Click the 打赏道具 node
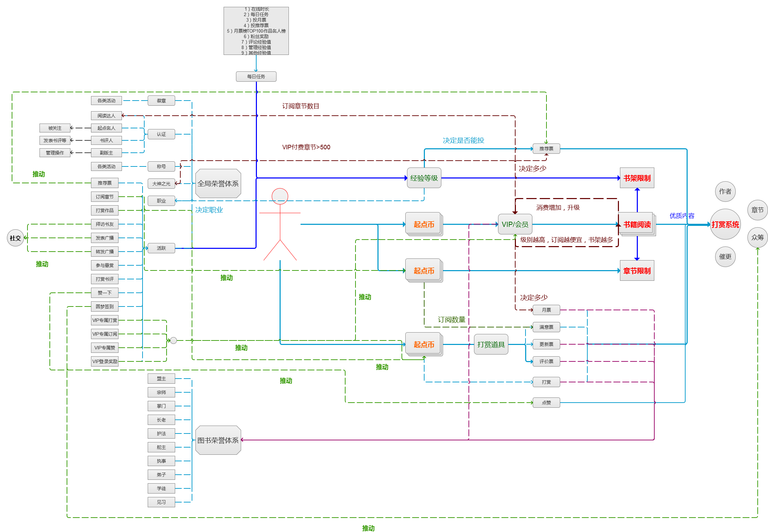Viewport: 768px width, 532px height. [491, 344]
